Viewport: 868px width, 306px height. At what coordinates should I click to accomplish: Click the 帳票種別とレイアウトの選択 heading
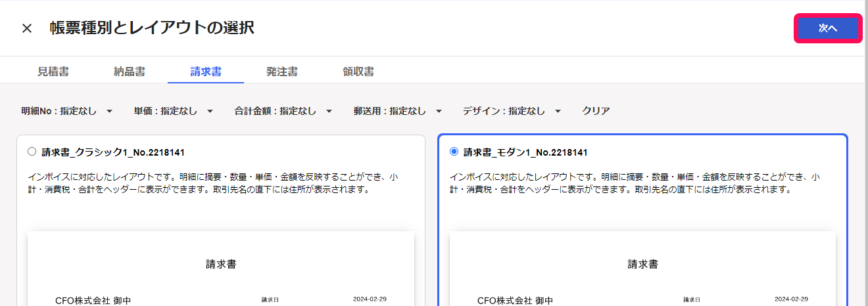152,28
